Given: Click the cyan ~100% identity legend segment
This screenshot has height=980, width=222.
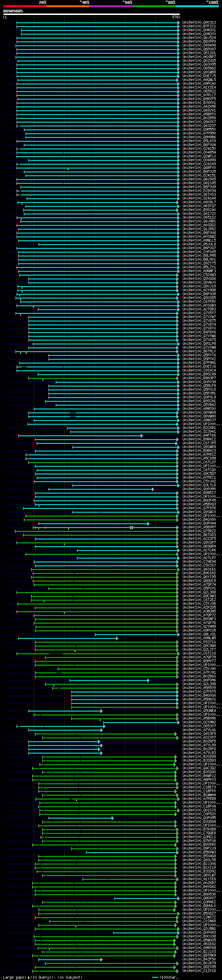Looking at the screenshot, I should point(197,6).
